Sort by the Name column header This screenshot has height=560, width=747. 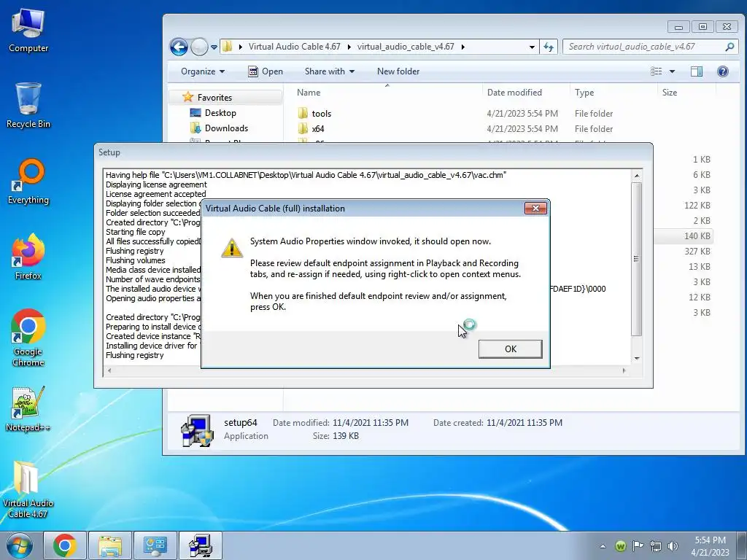387,93
